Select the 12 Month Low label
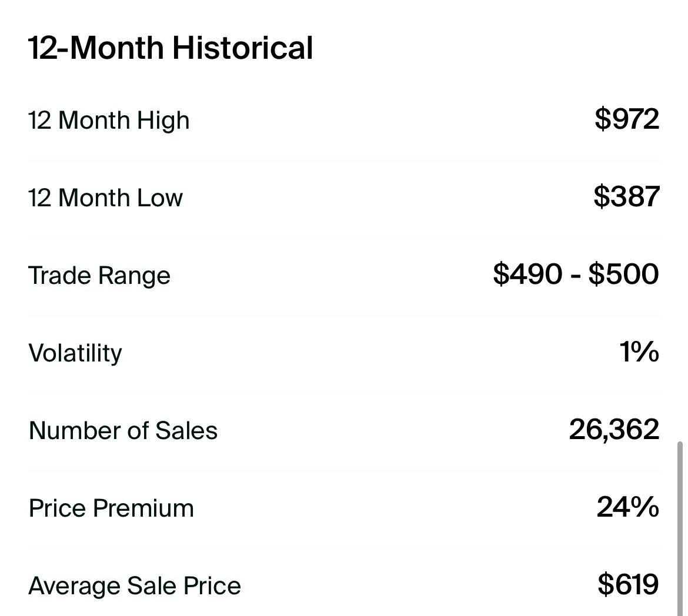Viewport: 688px width, 616px height. (105, 197)
